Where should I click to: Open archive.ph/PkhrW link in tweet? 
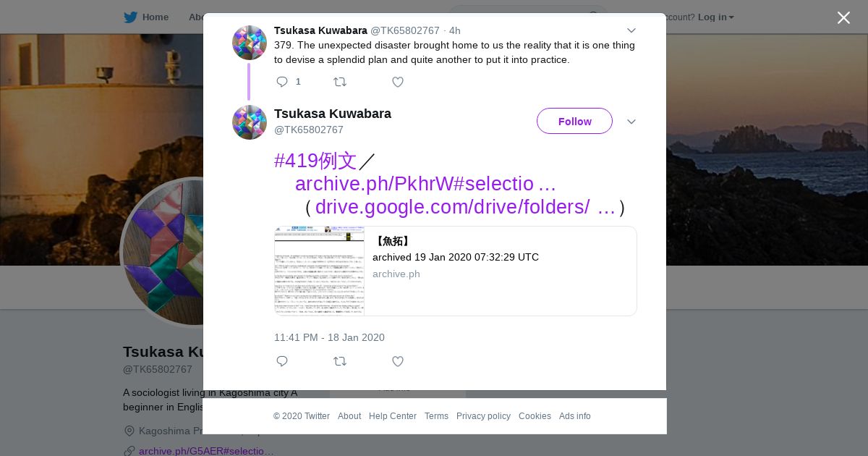click(425, 184)
